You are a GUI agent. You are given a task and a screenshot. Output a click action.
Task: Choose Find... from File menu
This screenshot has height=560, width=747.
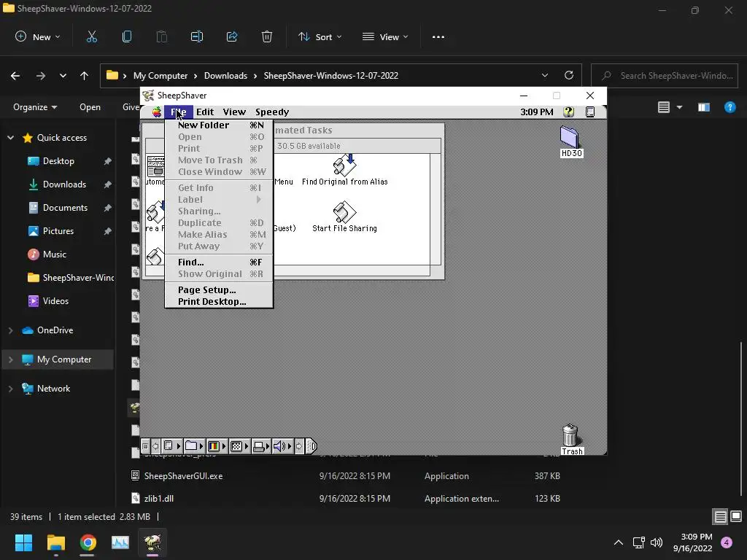coord(219,262)
